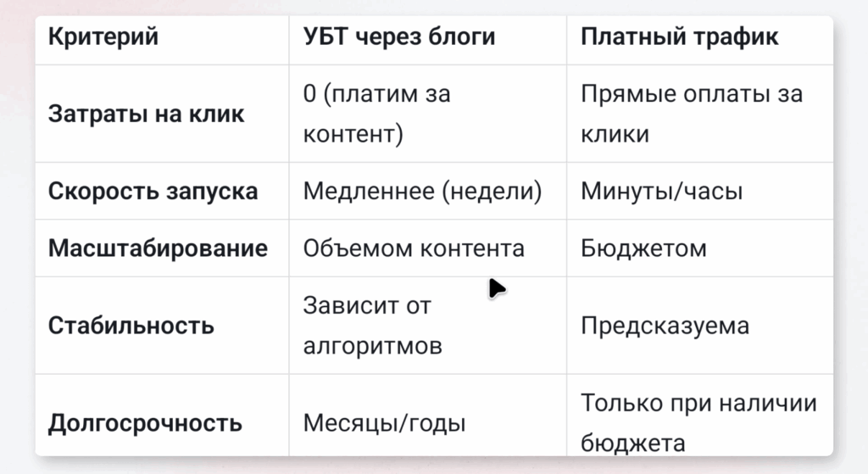The height and width of the screenshot is (474, 868).
Task: Click the word 'алгоритмов' in the table
Action: click(x=372, y=347)
